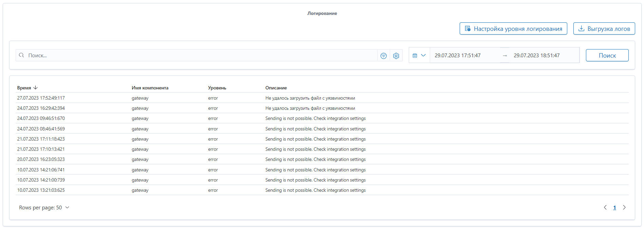Select page number 1 link

tap(615, 208)
